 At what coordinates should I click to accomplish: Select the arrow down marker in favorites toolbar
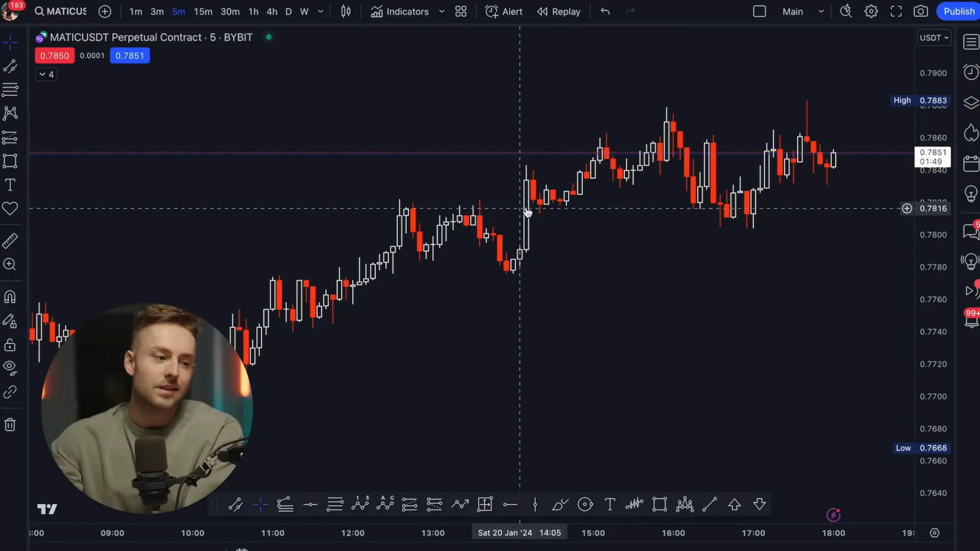(759, 505)
